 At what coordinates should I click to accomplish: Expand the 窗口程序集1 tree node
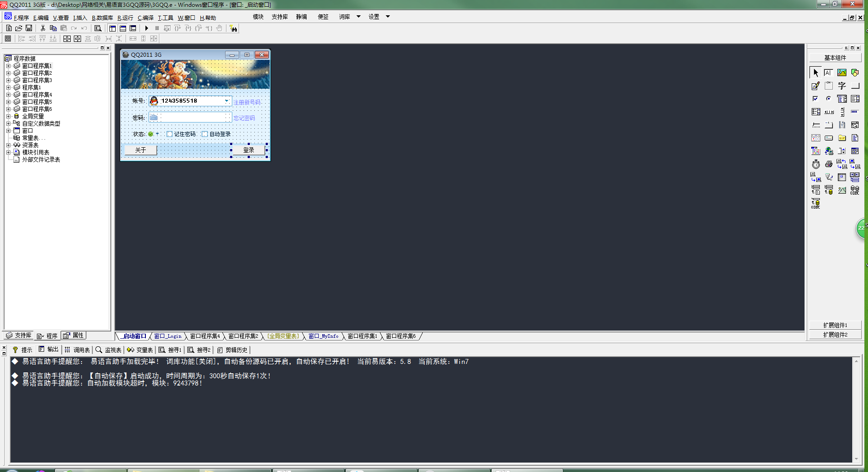[x=8, y=66]
